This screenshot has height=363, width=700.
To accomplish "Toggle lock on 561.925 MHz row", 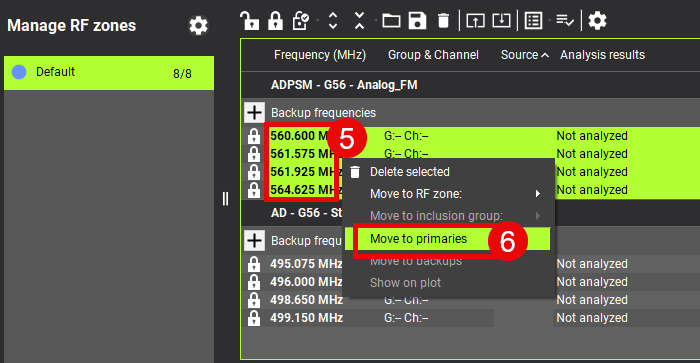I will 254,172.
